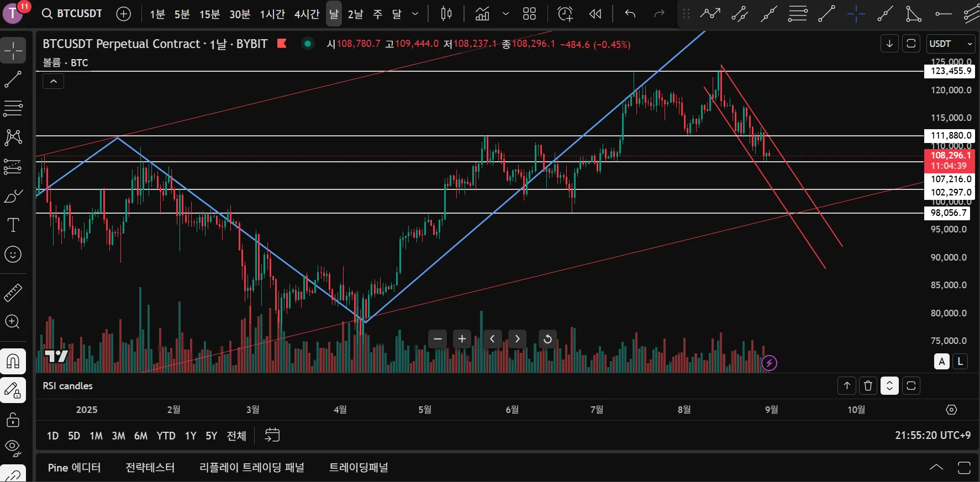The height and width of the screenshot is (482, 980).
Task: Toggle hide all drawings eye icon
Action: point(13,447)
